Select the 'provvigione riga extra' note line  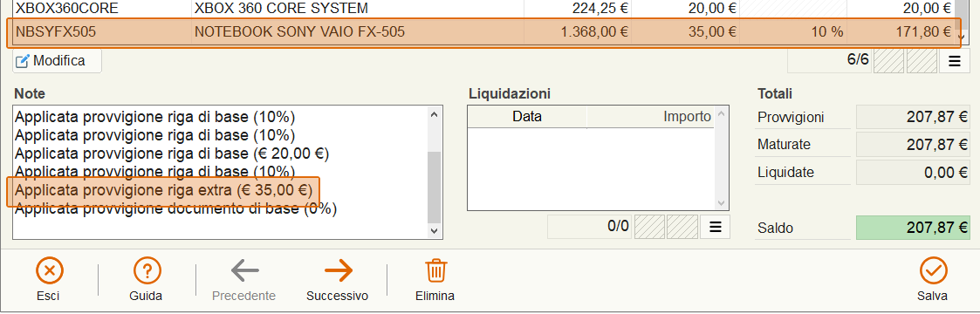point(164,190)
